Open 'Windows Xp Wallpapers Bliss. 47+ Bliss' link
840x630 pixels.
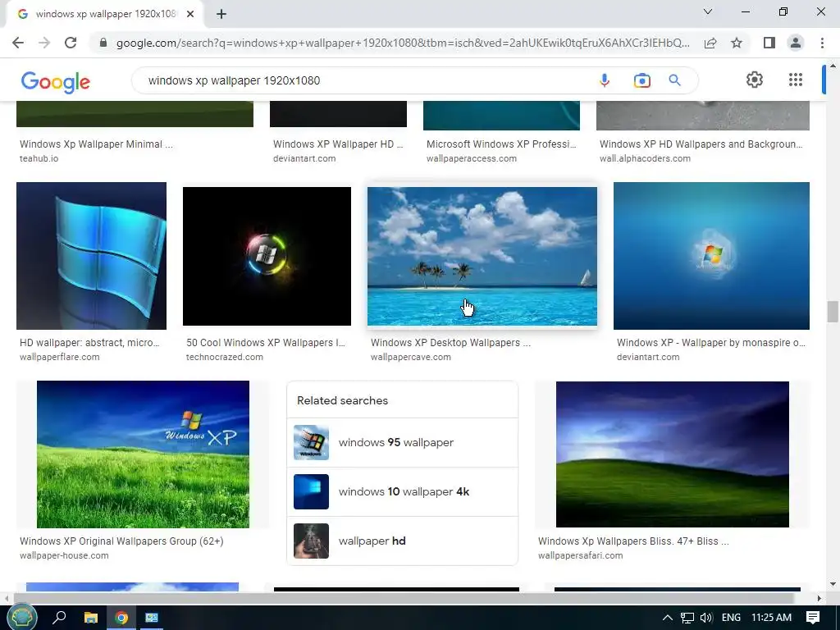tap(633, 541)
